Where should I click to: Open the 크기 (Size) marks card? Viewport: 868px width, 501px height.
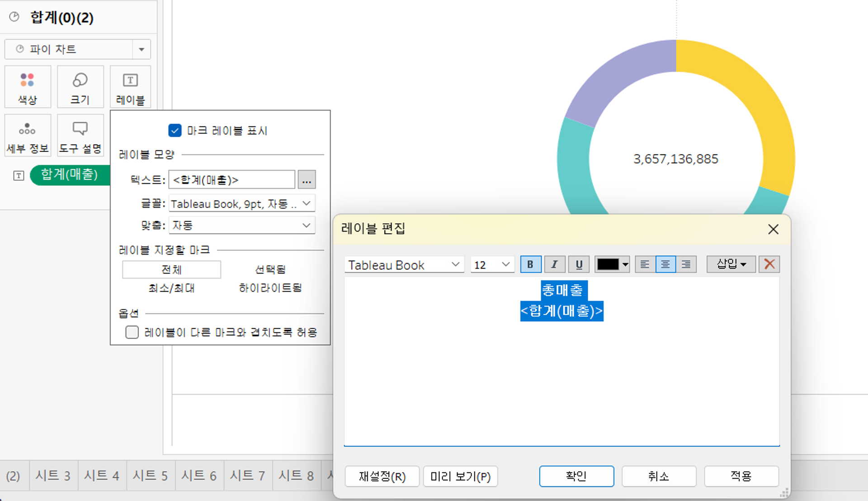click(80, 87)
